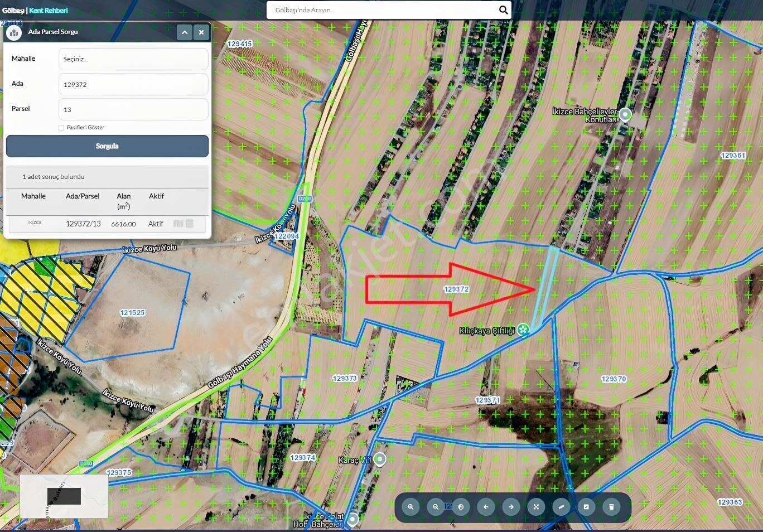The width and height of the screenshot is (763, 532).
Task: Click the parcel block label 129361 on the map
Action: (733, 156)
